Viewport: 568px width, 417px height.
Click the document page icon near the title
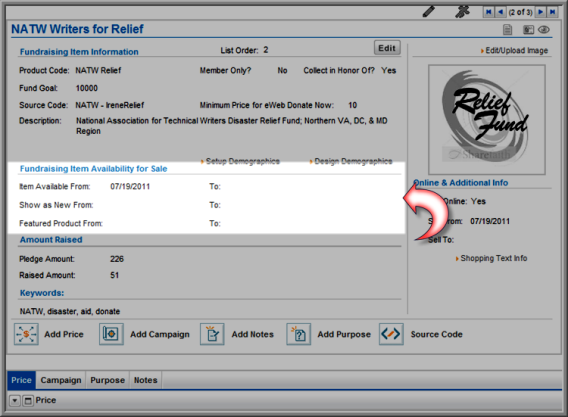(508, 30)
